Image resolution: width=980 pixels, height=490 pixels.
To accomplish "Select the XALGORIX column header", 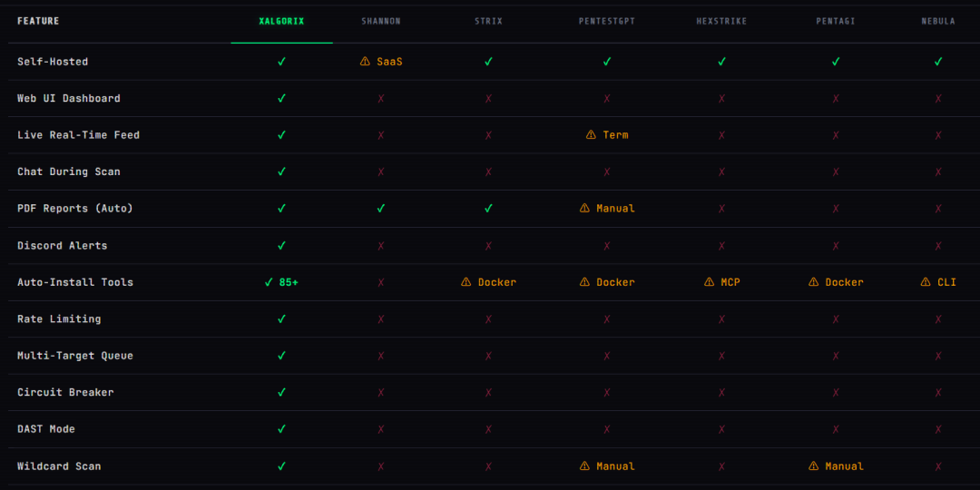I will (281, 21).
